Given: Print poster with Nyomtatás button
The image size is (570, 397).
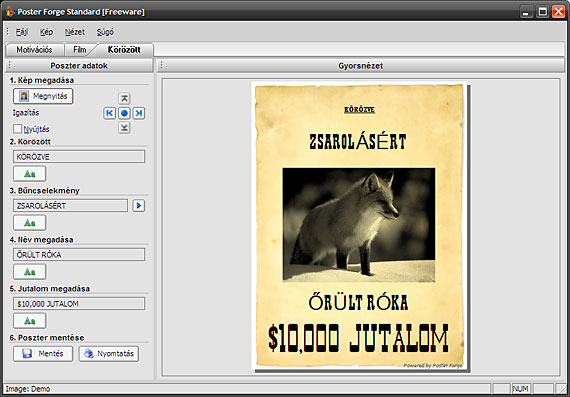Looking at the screenshot, I should [109, 354].
